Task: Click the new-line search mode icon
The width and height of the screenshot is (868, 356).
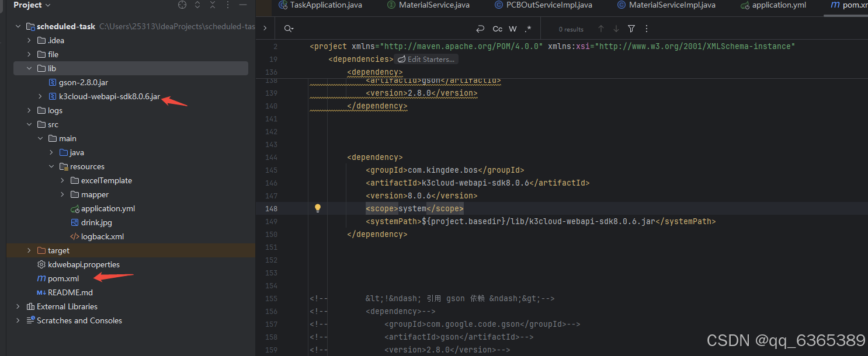Action: click(480, 28)
